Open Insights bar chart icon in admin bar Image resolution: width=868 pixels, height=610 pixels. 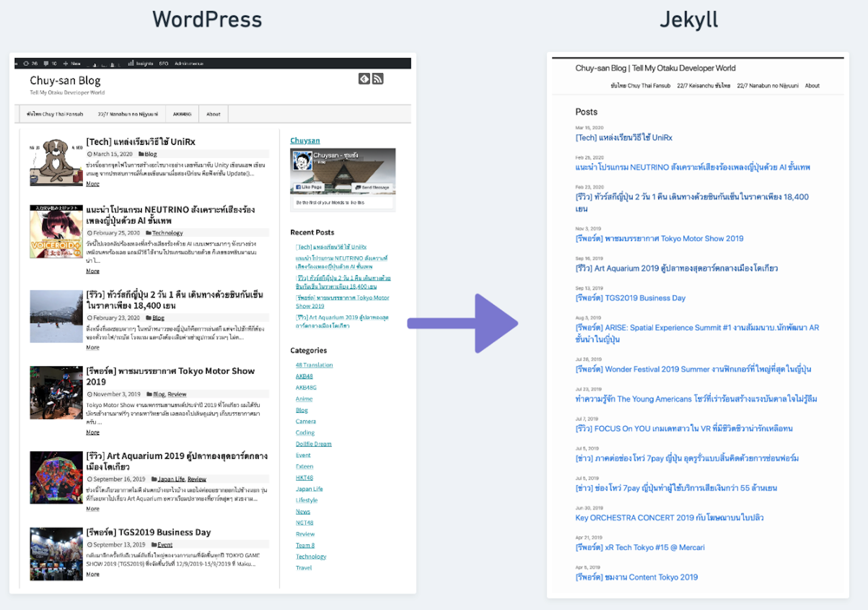131,64
